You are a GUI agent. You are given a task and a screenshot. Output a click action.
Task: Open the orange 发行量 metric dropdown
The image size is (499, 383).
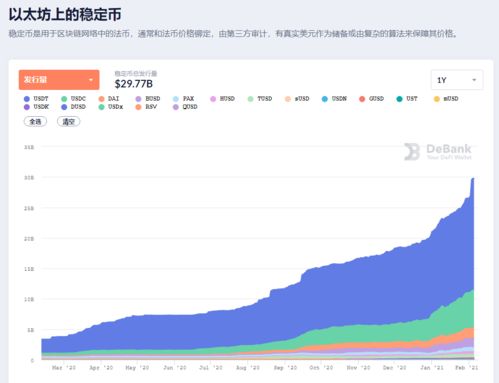click(59, 80)
